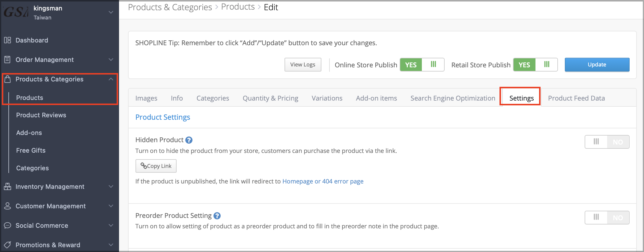Select the Add-on items tab
The image size is (644, 252).
click(377, 98)
